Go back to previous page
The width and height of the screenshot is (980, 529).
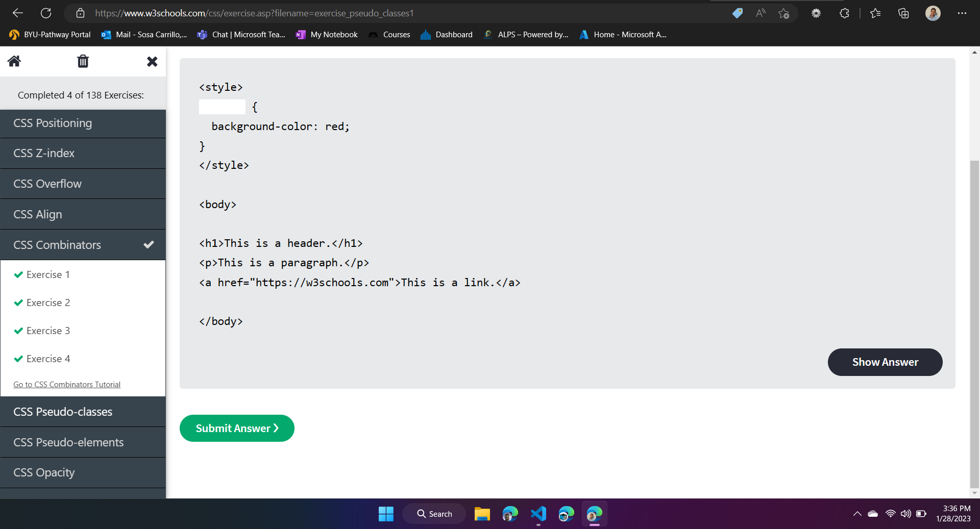click(18, 13)
